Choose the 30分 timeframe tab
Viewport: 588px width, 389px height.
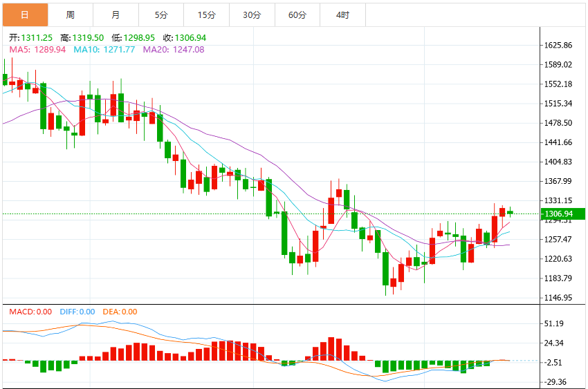pos(252,15)
